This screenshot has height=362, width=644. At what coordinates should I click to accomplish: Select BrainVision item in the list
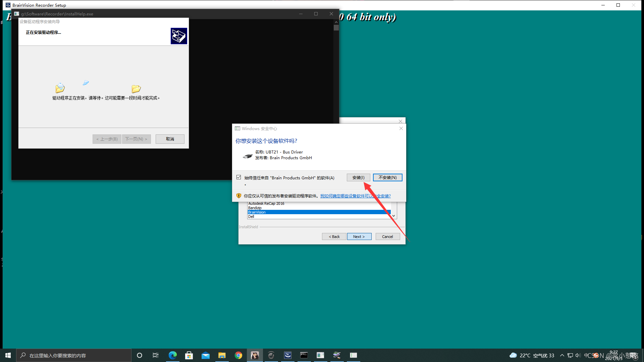click(x=318, y=212)
